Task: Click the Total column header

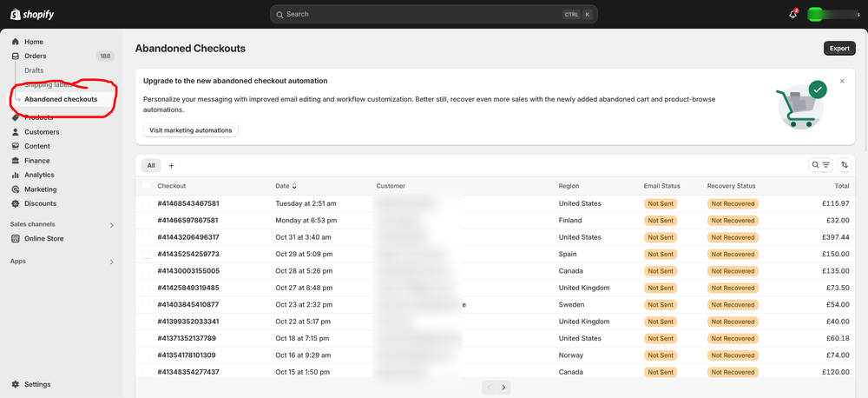Action: (x=842, y=186)
